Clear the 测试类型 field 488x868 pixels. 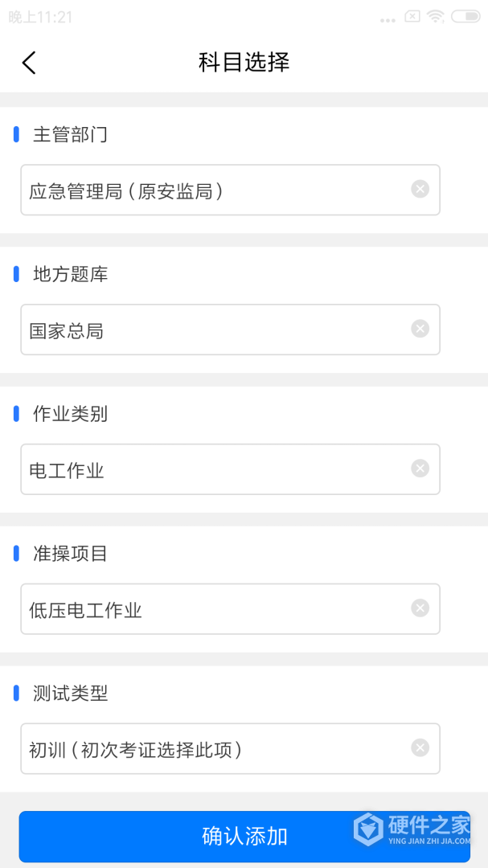(420, 747)
